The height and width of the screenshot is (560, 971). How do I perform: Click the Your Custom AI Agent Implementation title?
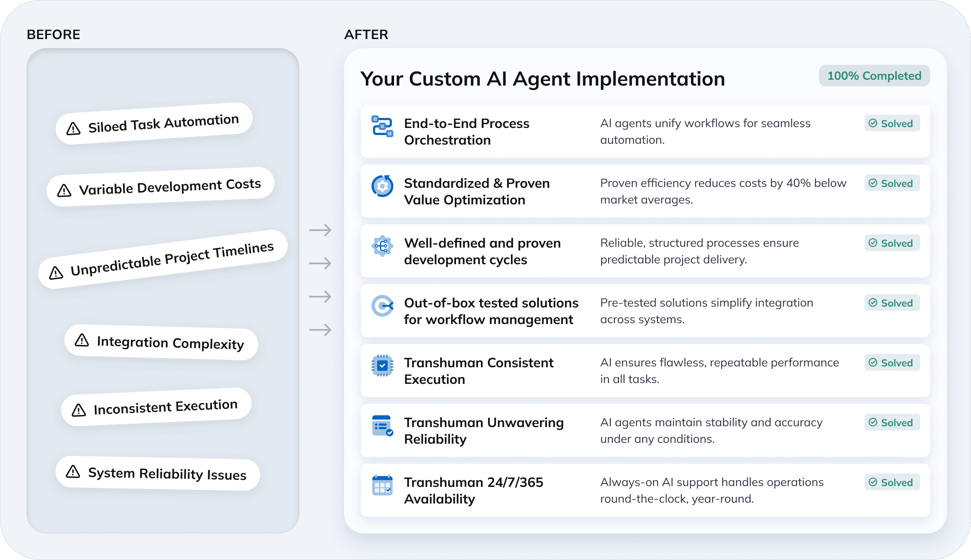click(x=542, y=79)
